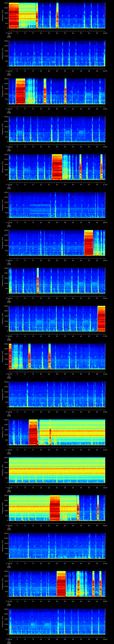
Task: Click the 17:31:00 start time label
Action: pos(9,374)
